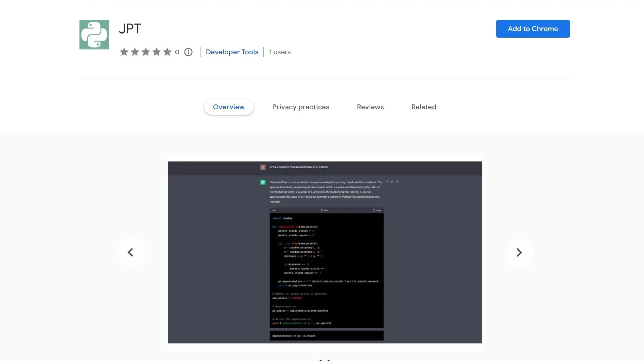Open the Reviews section
This screenshot has width=644, height=361.
pyautogui.click(x=370, y=107)
